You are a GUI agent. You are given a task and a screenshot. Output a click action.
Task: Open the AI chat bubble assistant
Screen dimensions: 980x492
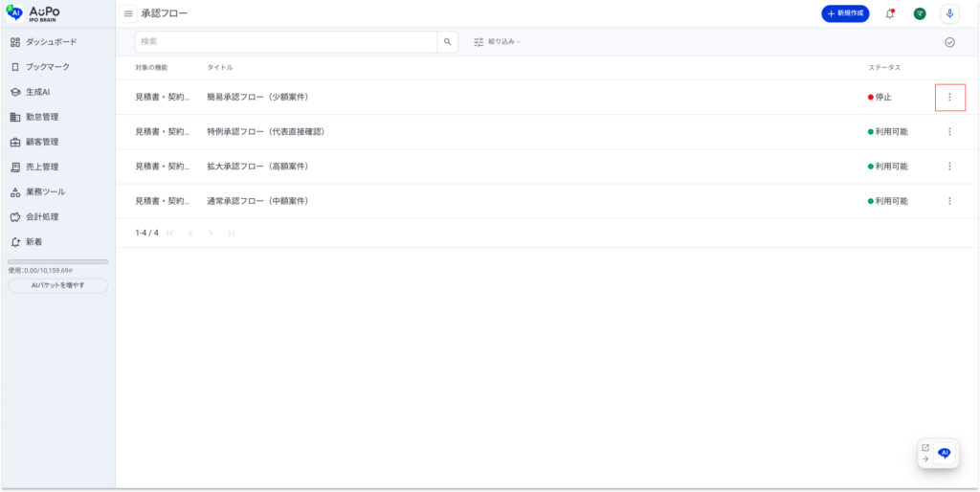(944, 454)
